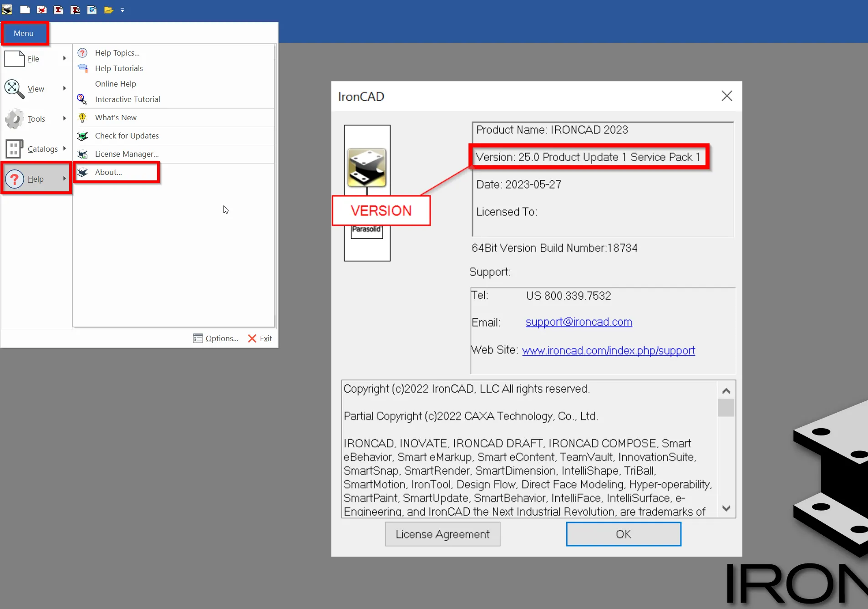Screen dimensions: 868x609
Task: Click the Interactive Tutorial icon
Action: [x=82, y=99]
